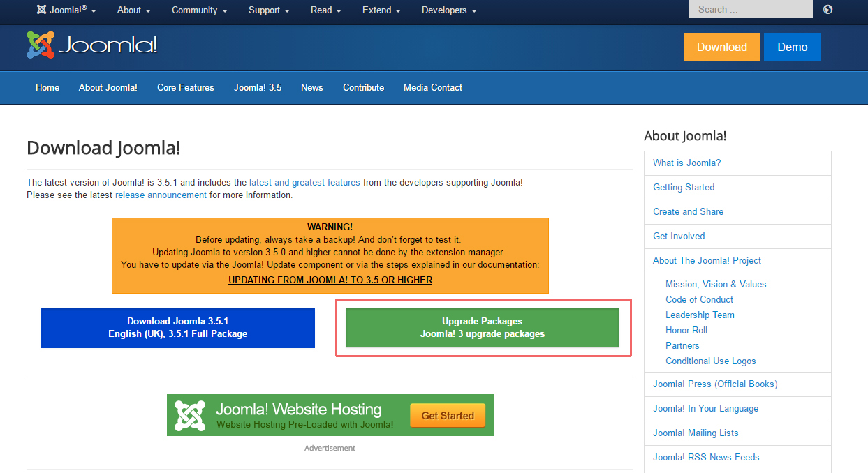Open the Read dropdown menu
Image resolution: width=868 pixels, height=473 pixels.
point(326,10)
